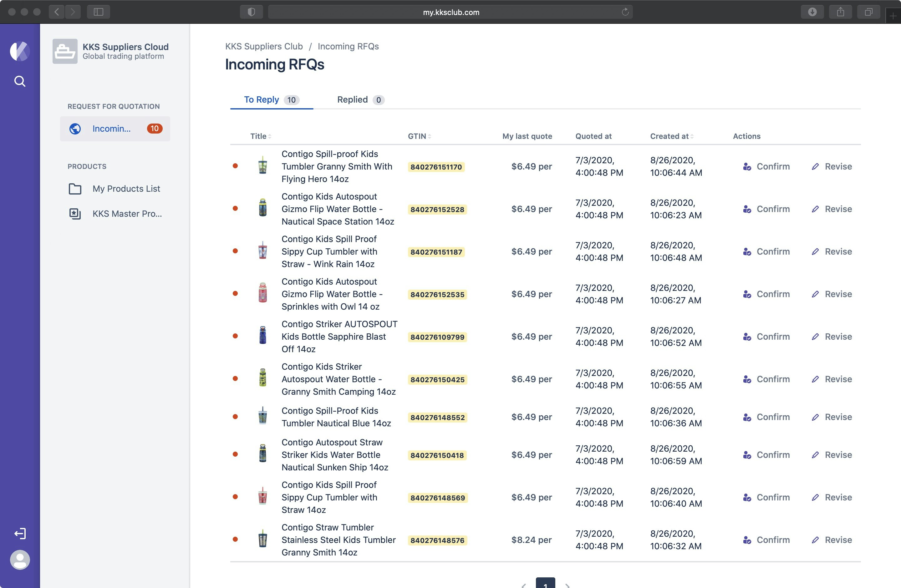
Task: Click KKS Suppliers Club breadcrumb link
Action: 264,46
